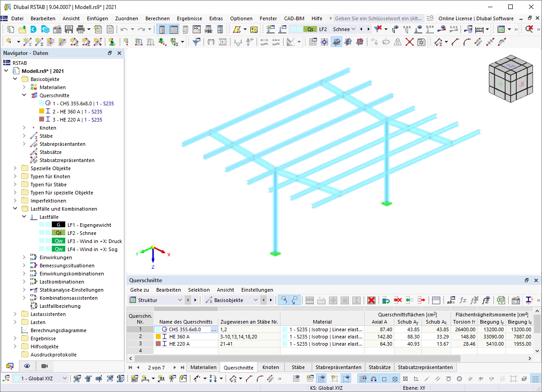Screen dimensions: 542x392
Task: Click the Undo arrow icon
Action: (x=124, y=29)
